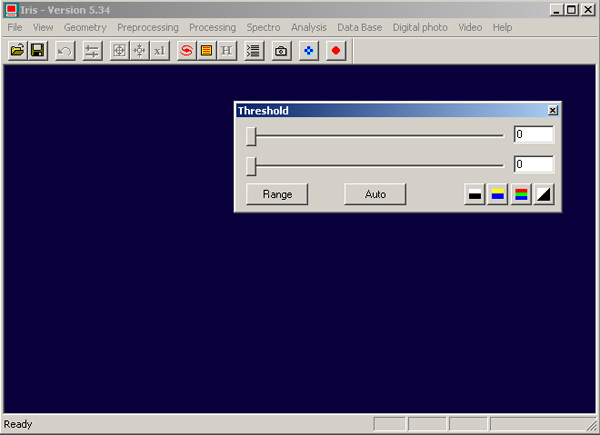Click the Range button

tap(277, 194)
